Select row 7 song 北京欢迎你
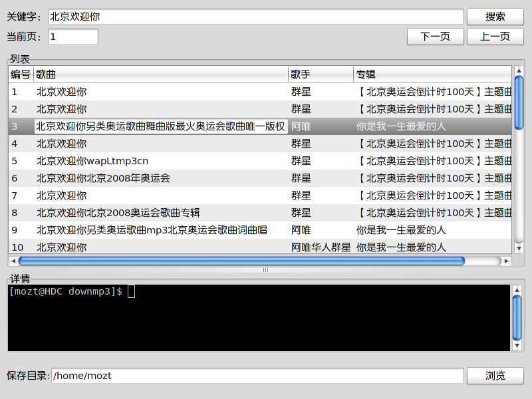Viewport: 532px width, 399px height. 61,196
